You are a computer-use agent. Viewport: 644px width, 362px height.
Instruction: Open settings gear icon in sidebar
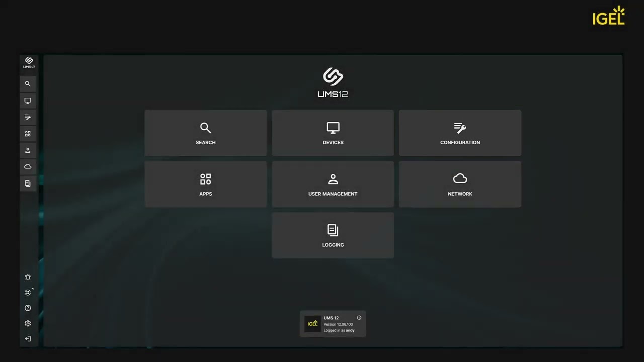(x=28, y=323)
